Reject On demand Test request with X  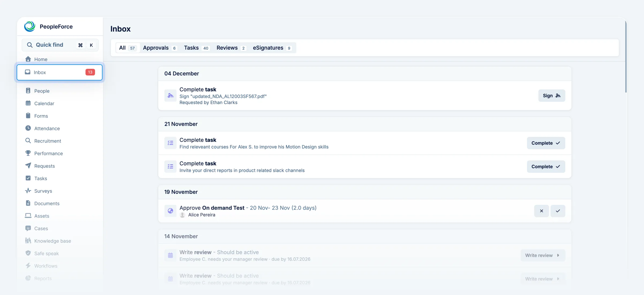click(x=541, y=211)
